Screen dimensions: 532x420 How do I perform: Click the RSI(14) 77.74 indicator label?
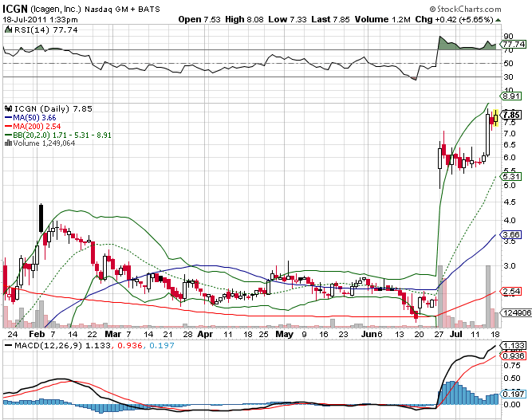(46, 29)
